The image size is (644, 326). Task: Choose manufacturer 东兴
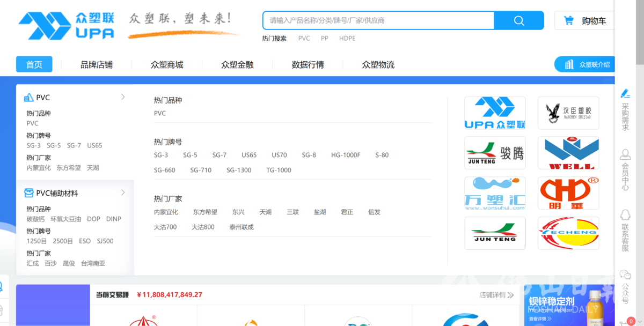click(238, 212)
